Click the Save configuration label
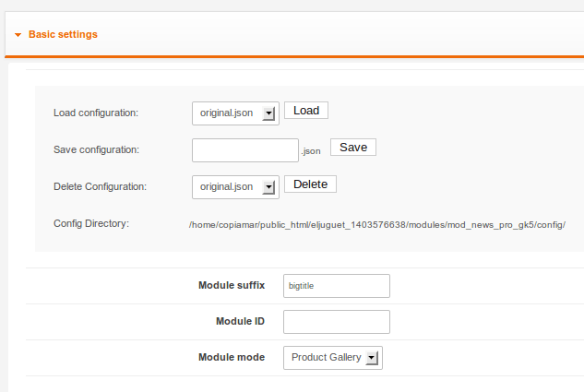Screen dimensions: 584x392 (x=96, y=149)
